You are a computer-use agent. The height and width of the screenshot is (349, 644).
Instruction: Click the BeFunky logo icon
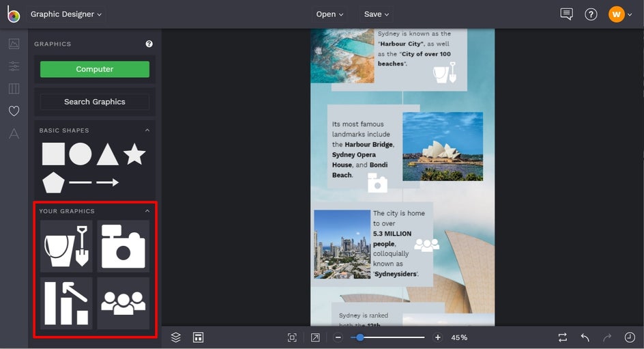tap(13, 14)
